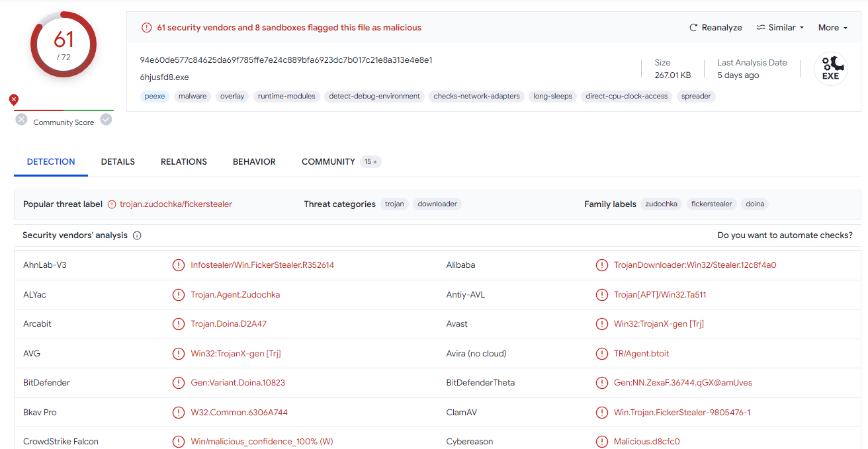Click the Reanalyze refresh icon

coord(693,28)
